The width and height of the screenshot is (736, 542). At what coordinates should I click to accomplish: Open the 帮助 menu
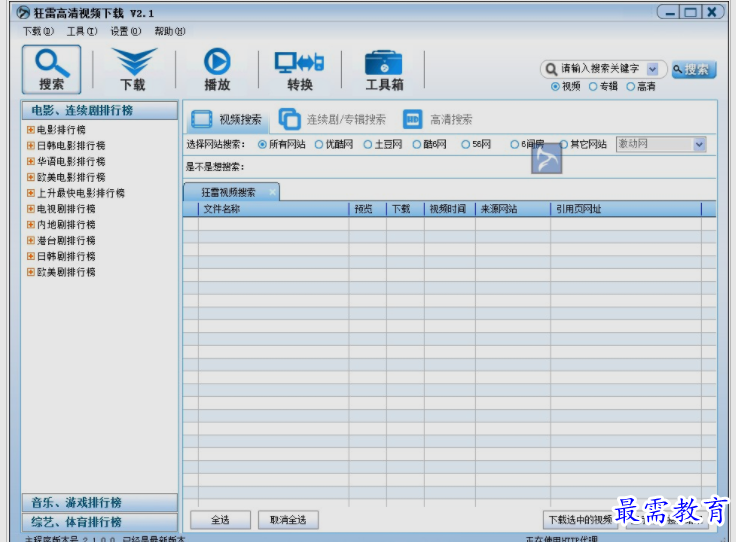click(x=169, y=31)
